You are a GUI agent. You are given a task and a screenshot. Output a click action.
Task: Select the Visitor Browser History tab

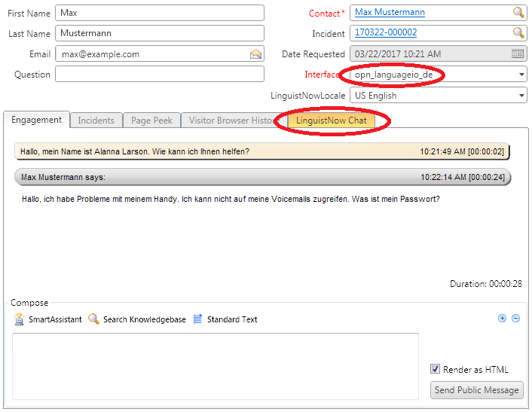point(230,121)
